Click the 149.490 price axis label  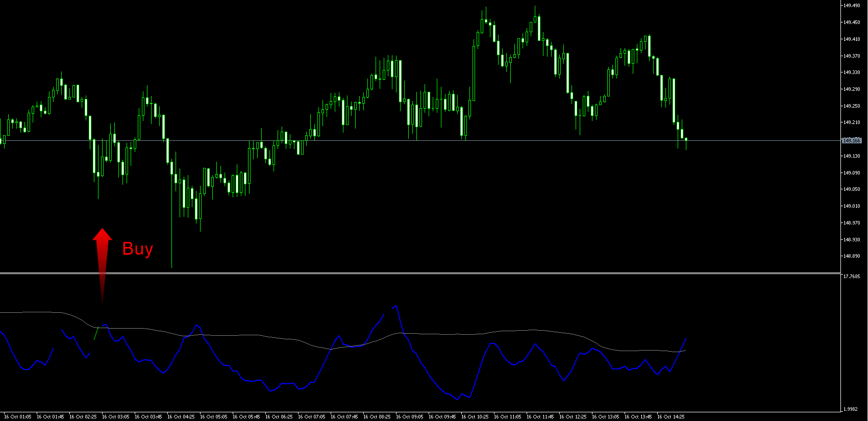852,6
